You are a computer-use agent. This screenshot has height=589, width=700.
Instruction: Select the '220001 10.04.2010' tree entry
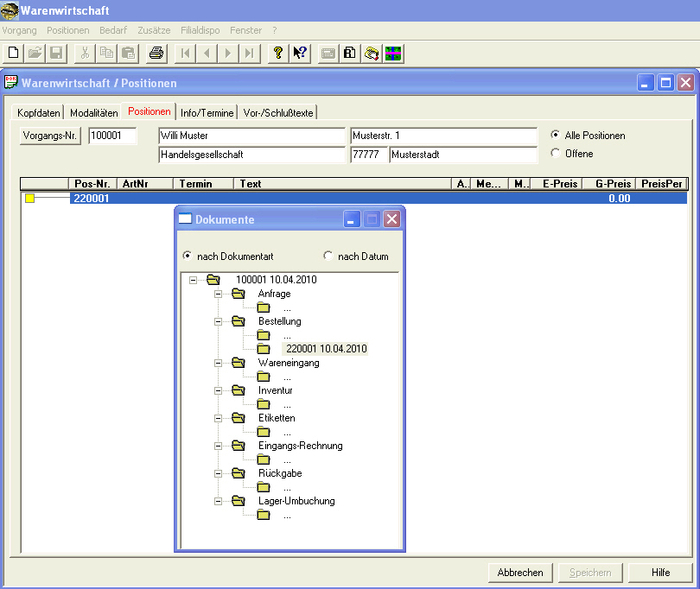[327, 349]
